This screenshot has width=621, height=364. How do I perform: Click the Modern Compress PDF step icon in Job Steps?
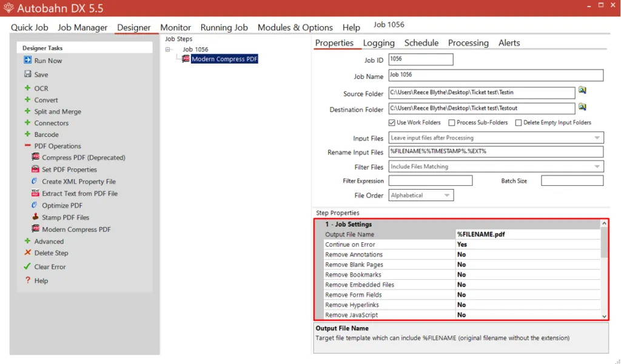coord(186,59)
